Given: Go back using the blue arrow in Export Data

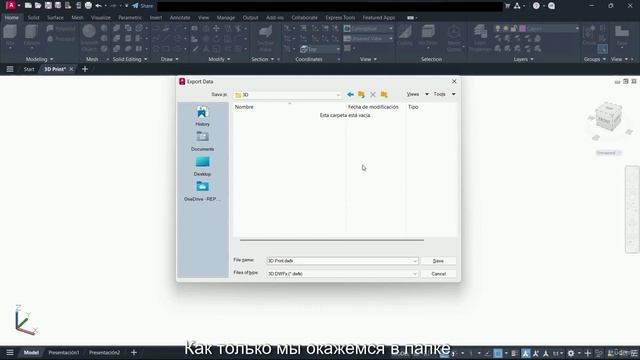Looking at the screenshot, I should (350, 94).
